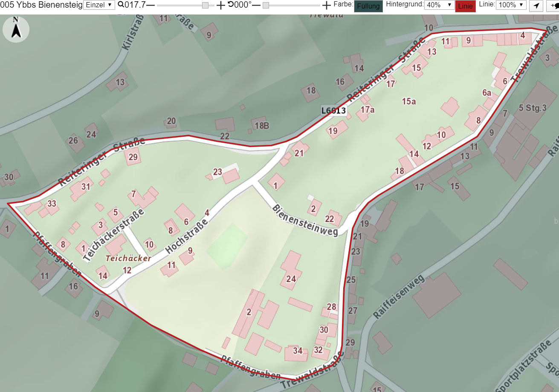
Task: Click the rotation plus icon
Action: [326, 5]
